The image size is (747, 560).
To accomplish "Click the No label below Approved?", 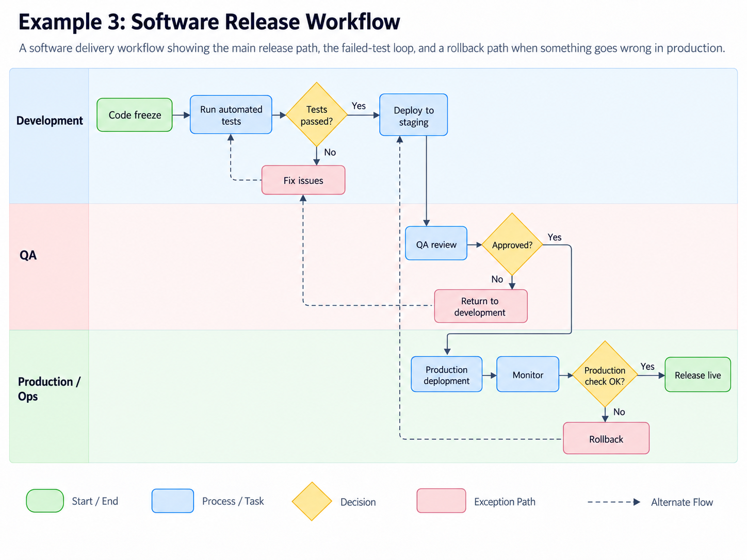I will [497, 279].
